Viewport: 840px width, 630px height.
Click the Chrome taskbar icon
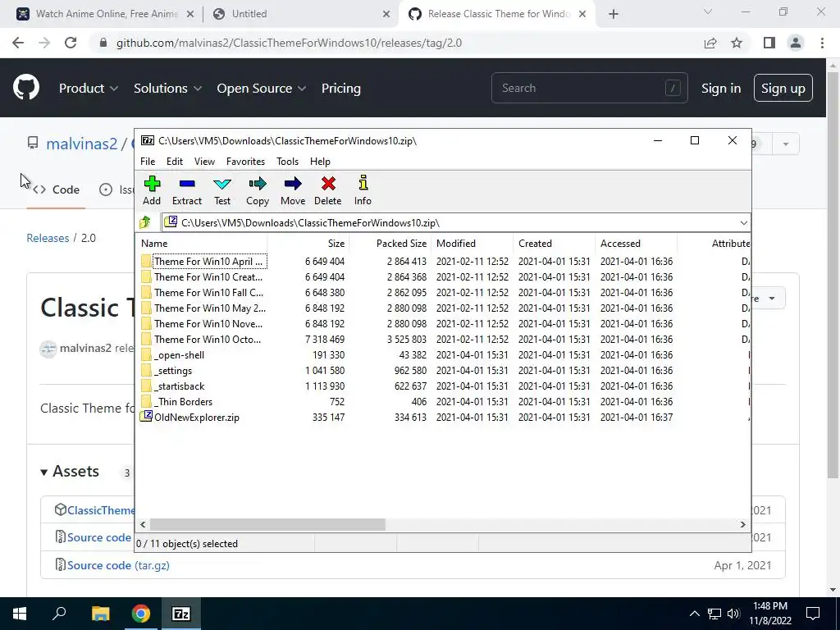pos(141,614)
